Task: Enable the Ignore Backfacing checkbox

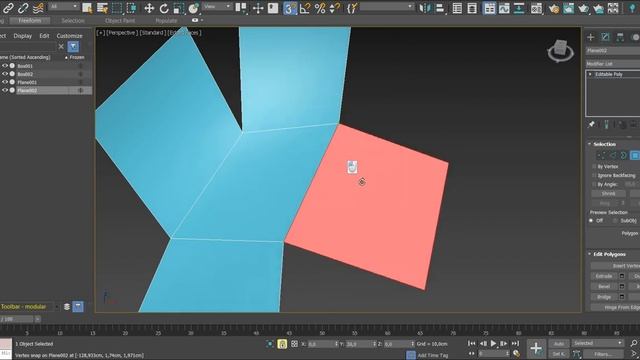Action: 594,176
